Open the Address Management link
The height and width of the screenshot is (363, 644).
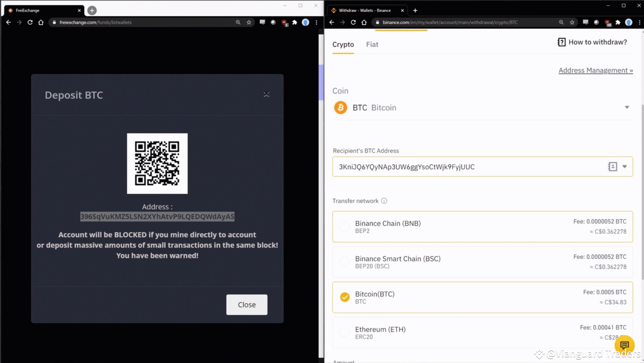[596, 70]
